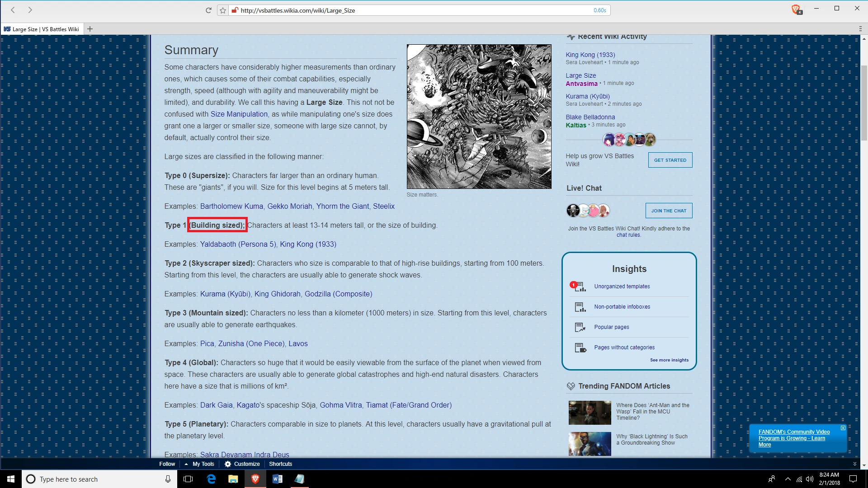Close the FANDOM Community Video popup
This screenshot has height=488, width=868.
pyautogui.click(x=843, y=428)
